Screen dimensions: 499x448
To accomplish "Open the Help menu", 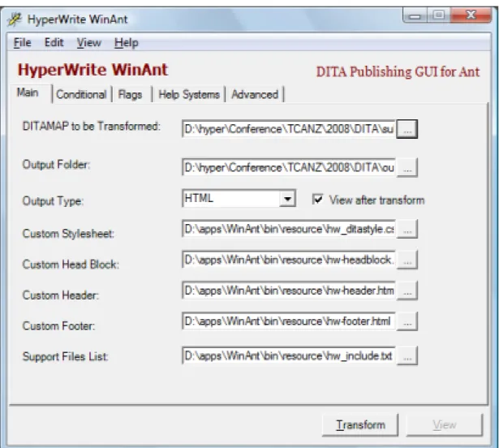I will click(x=126, y=43).
